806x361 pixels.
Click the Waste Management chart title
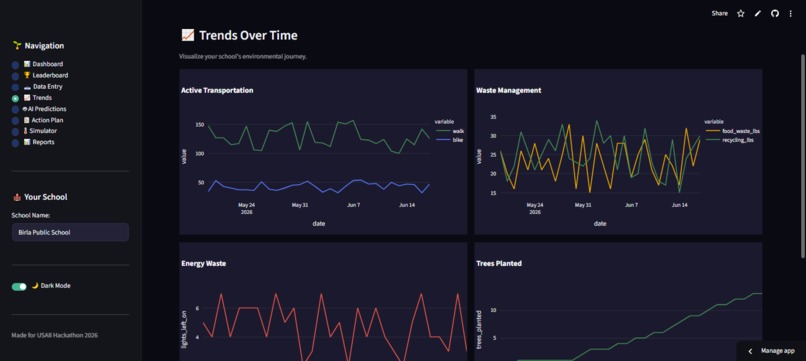click(x=508, y=90)
